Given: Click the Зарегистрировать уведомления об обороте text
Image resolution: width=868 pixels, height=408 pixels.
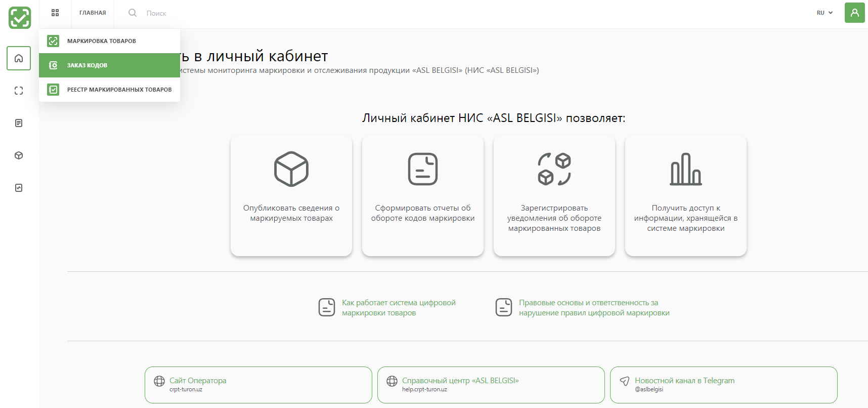Looking at the screenshot, I should pyautogui.click(x=554, y=218).
